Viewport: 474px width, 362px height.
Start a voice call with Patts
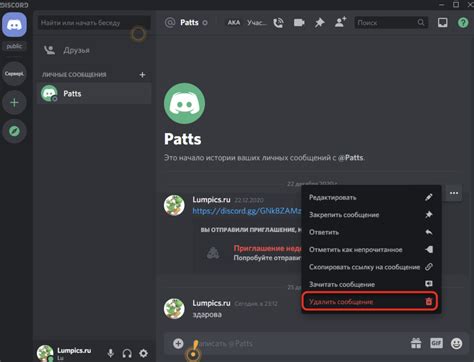[x=278, y=23]
